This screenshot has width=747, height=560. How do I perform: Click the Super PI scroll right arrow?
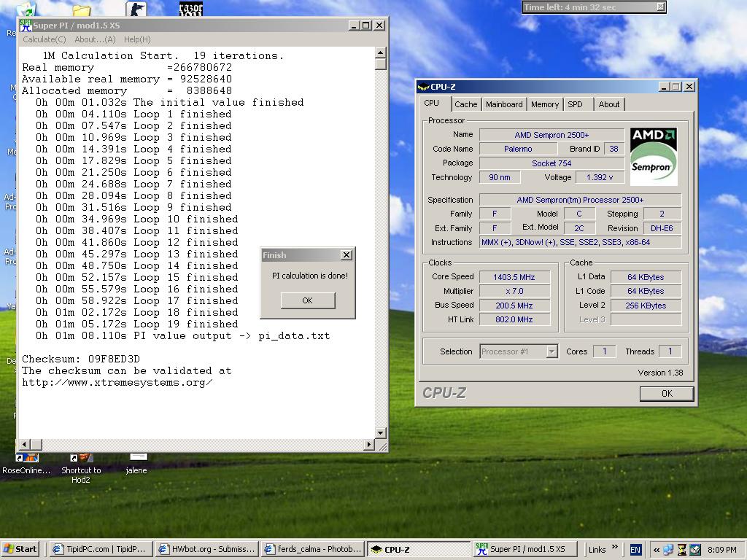pyautogui.click(x=368, y=444)
